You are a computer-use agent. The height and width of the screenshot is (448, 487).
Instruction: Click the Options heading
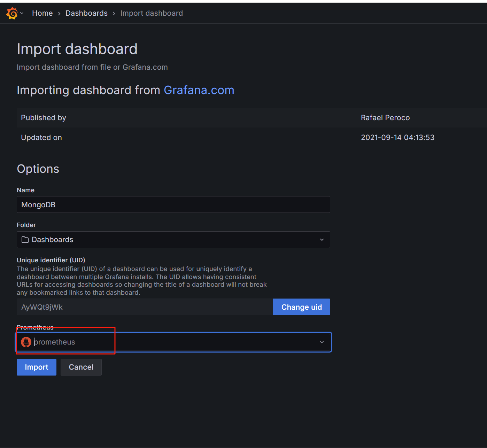pos(38,169)
